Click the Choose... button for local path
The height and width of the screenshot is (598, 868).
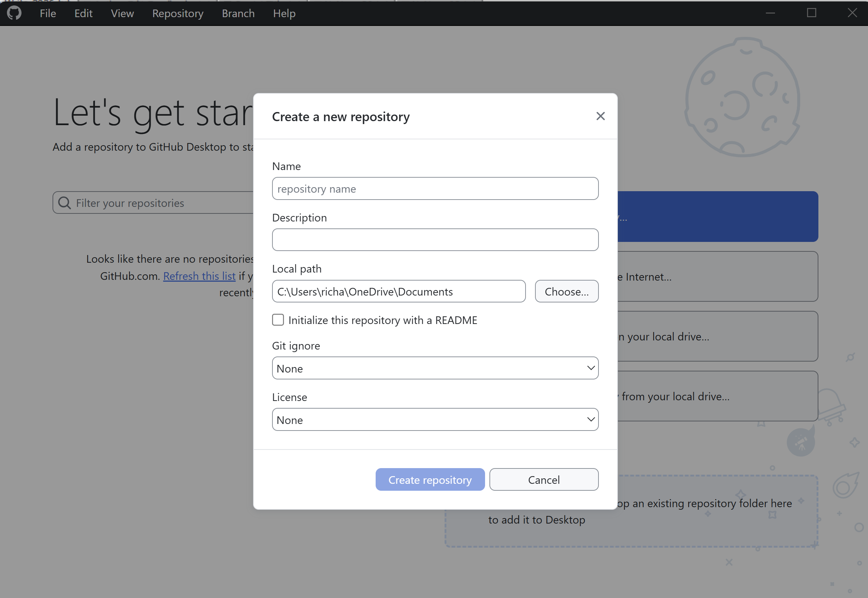(566, 291)
